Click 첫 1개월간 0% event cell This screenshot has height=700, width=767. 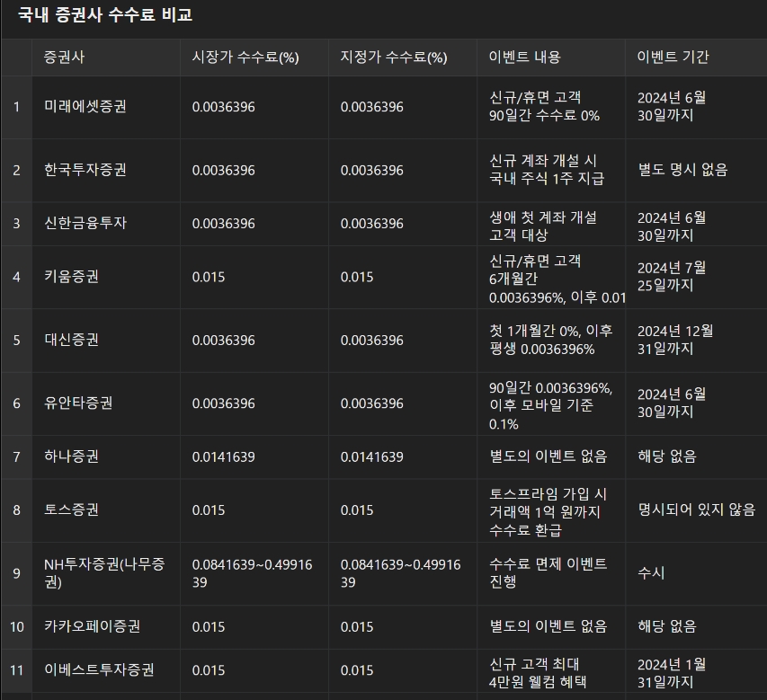[551, 340]
